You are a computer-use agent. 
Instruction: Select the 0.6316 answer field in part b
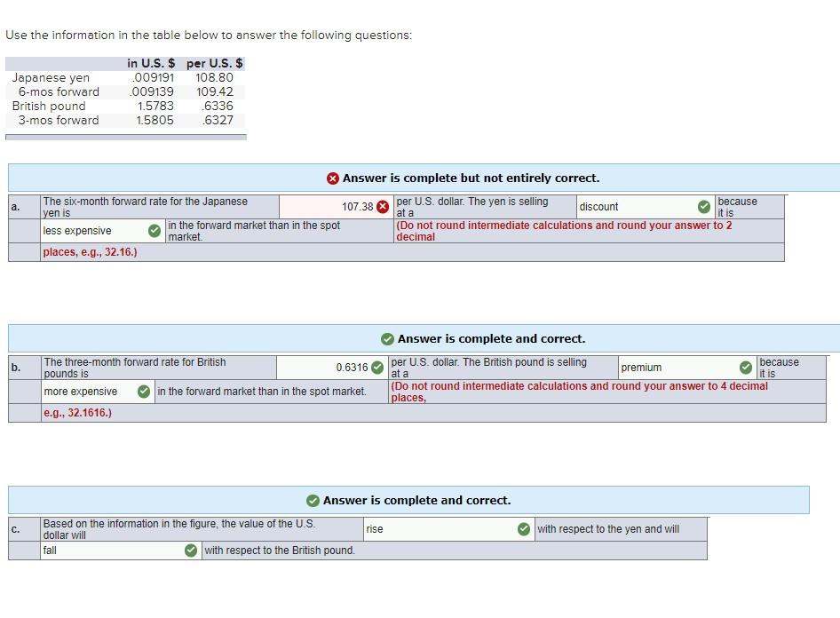332,368
